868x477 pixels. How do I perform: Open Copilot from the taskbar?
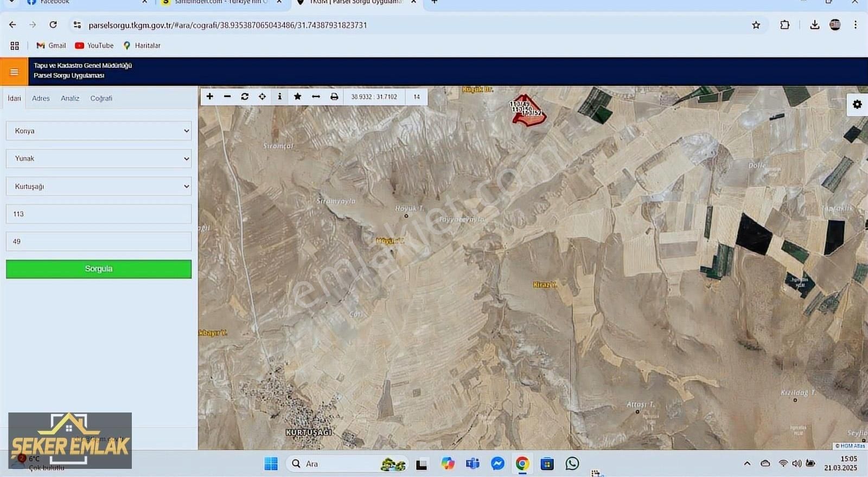(448, 463)
